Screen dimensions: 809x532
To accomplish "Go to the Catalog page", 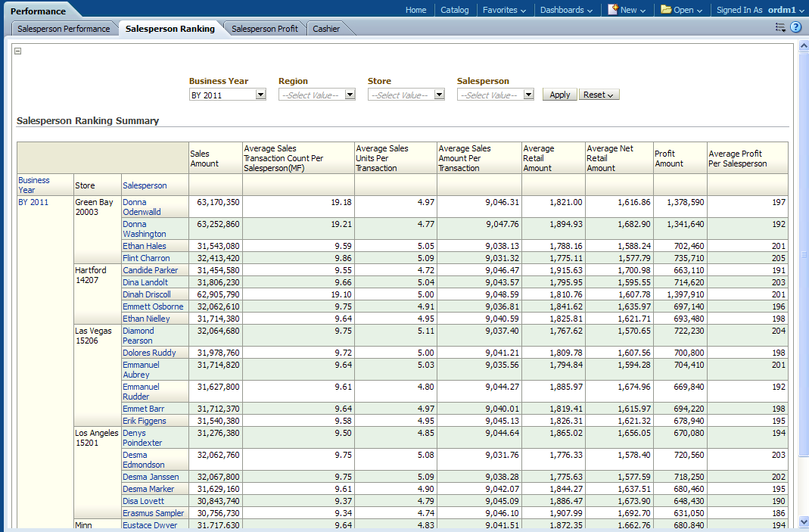I will pos(454,10).
